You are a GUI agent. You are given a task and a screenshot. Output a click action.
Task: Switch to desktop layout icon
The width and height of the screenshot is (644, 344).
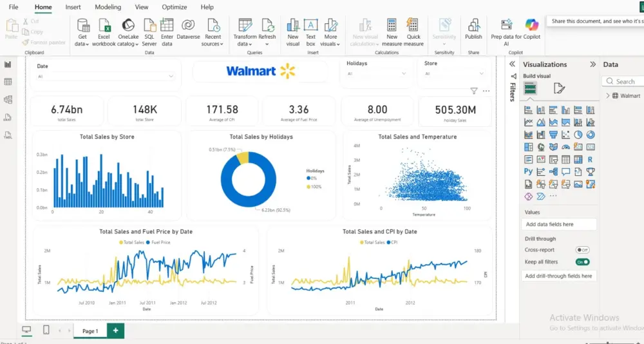click(26, 330)
